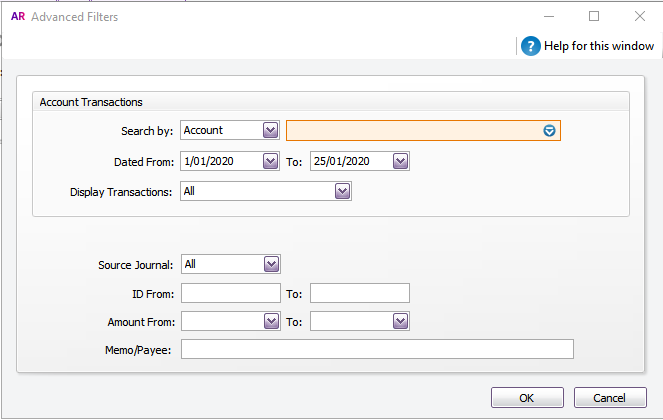
Task: Click the ID From input field
Action: 231,293
